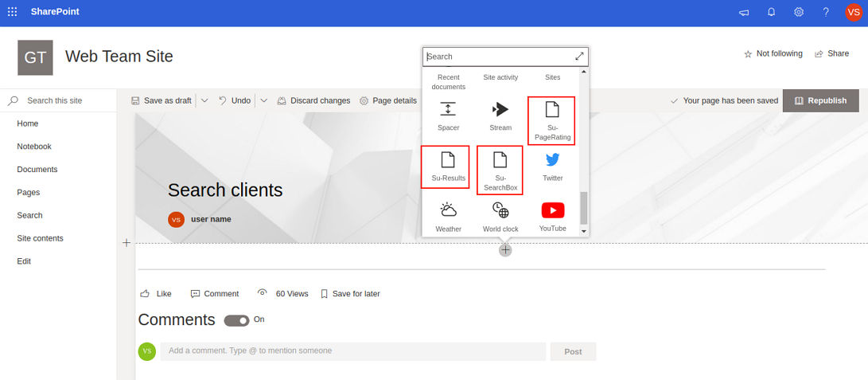Toggle Not following star for site

(773, 53)
